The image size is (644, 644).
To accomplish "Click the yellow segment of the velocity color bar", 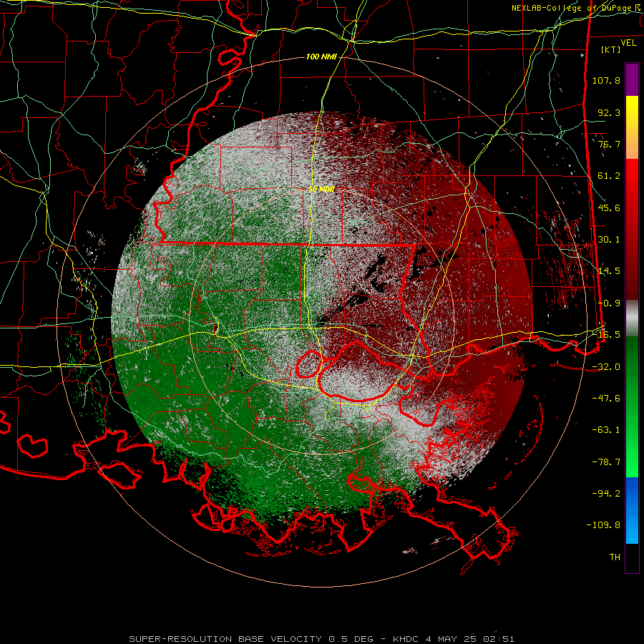I will coord(632,127).
